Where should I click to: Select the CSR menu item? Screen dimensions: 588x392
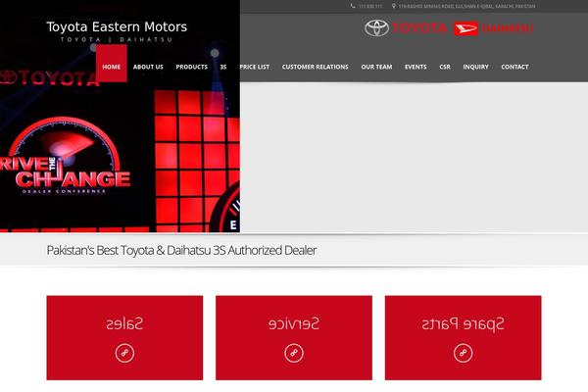[445, 67]
